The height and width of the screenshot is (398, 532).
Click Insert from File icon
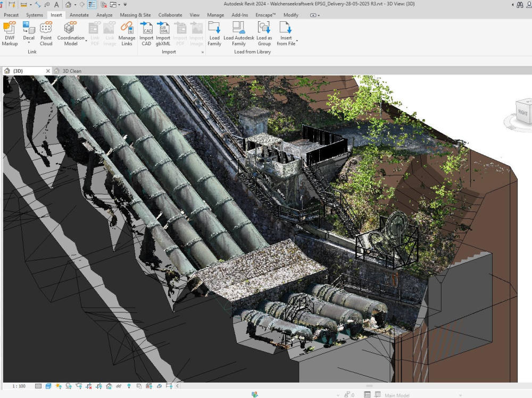[285, 28]
